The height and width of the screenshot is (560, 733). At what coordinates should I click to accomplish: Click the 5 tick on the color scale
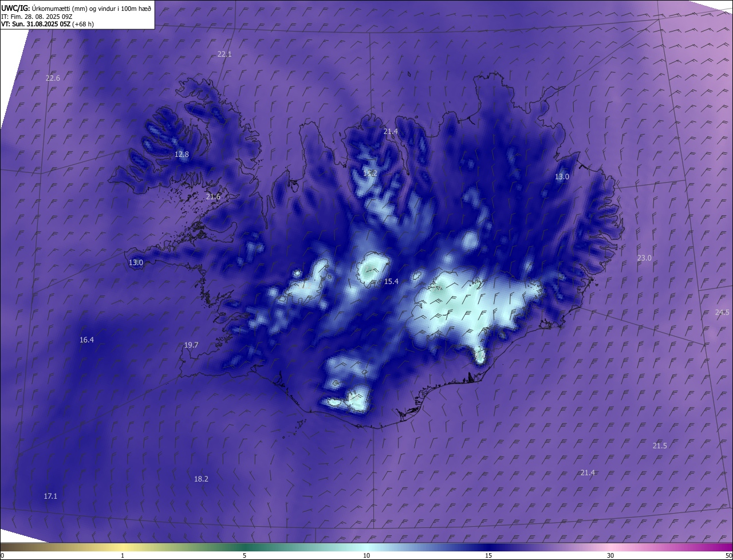point(245,555)
